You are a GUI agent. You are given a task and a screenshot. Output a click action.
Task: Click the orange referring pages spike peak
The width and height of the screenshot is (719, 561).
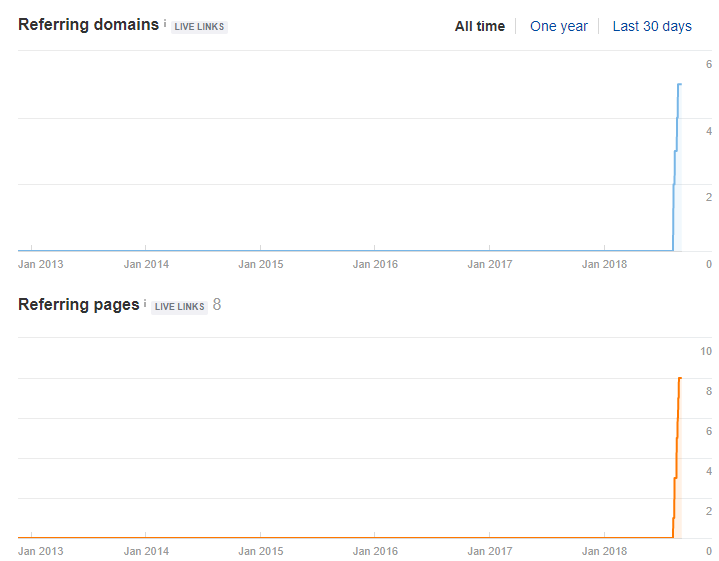[680, 378]
